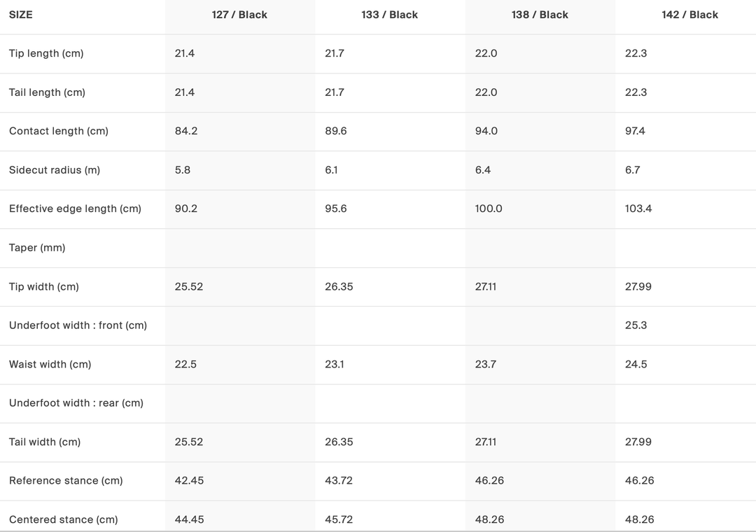
Task: Select the Waist width (cm) row label
Action: pyautogui.click(x=50, y=364)
